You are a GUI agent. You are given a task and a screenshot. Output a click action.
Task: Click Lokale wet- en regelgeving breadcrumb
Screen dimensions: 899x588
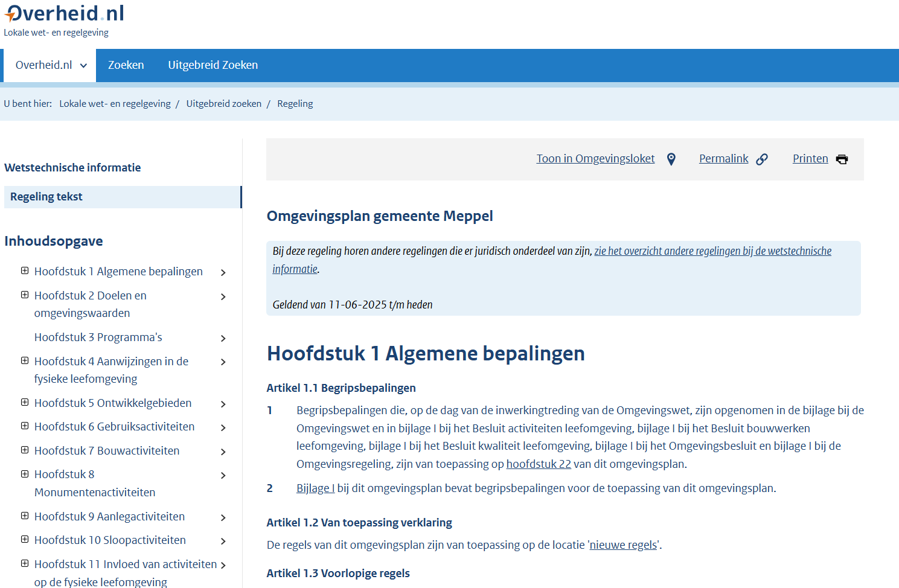pos(115,104)
